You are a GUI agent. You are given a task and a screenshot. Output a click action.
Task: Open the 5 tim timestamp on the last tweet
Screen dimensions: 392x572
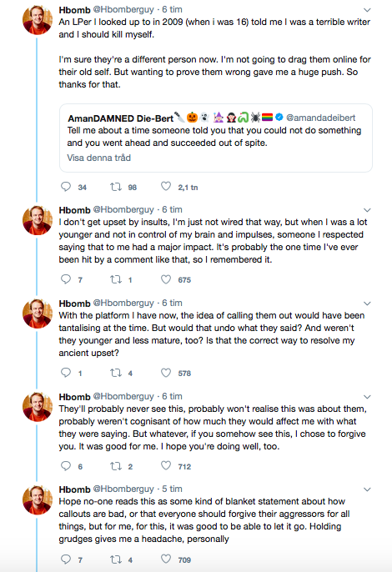tap(172, 489)
